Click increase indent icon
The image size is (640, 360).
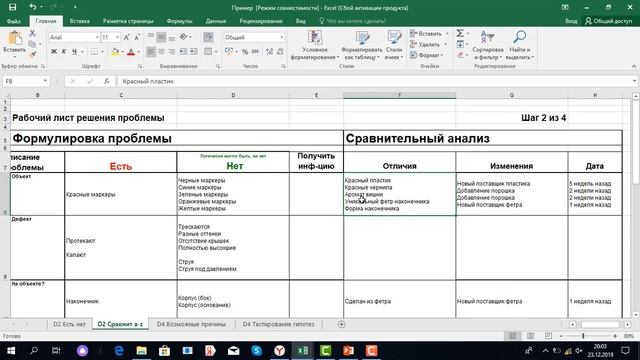pos(193,52)
